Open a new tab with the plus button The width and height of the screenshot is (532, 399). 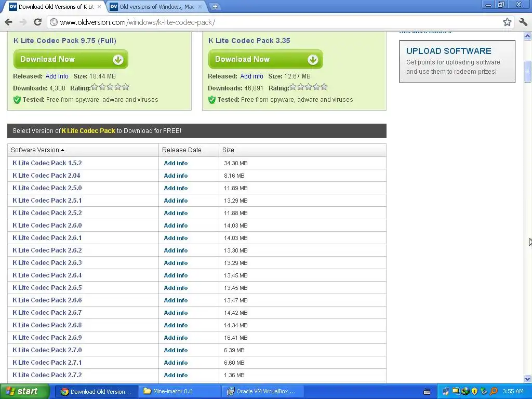(215, 6)
